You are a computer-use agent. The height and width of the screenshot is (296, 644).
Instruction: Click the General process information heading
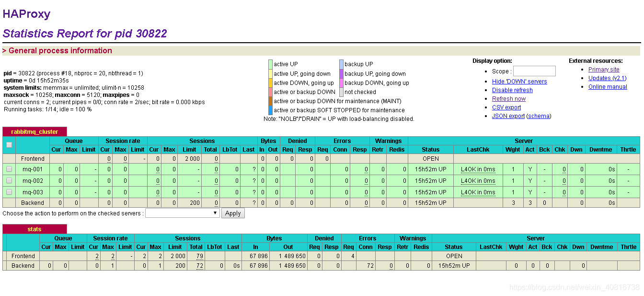[x=60, y=50]
